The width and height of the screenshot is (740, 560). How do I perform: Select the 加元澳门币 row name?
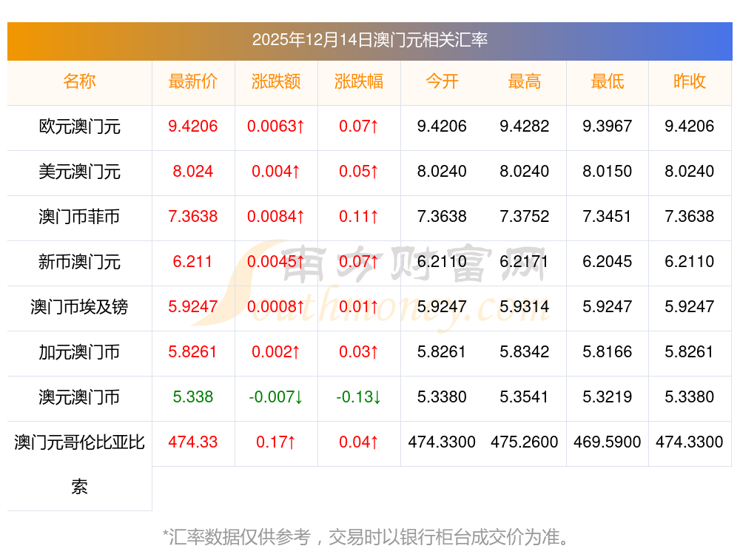pos(79,352)
